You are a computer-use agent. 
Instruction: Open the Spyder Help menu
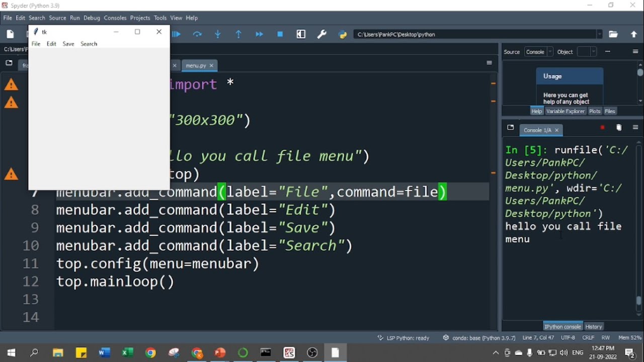192,18
